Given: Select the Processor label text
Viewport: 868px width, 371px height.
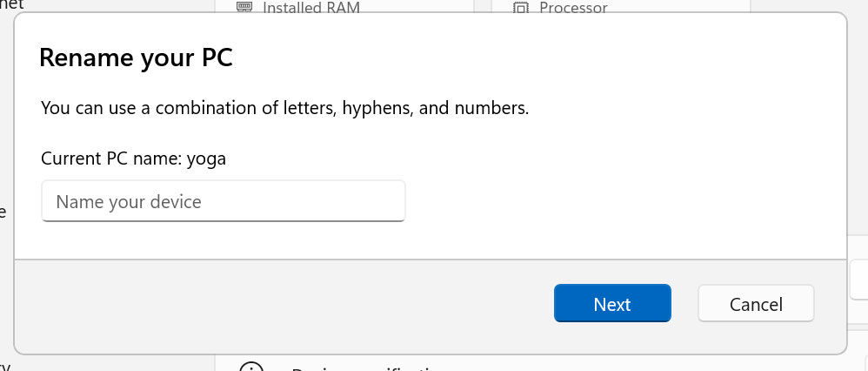Looking at the screenshot, I should [x=572, y=7].
